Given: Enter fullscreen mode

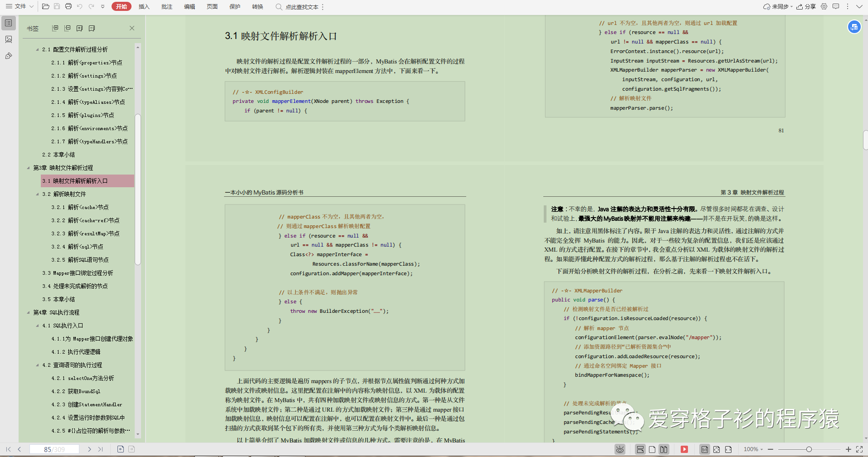Looking at the screenshot, I should pos(859,449).
